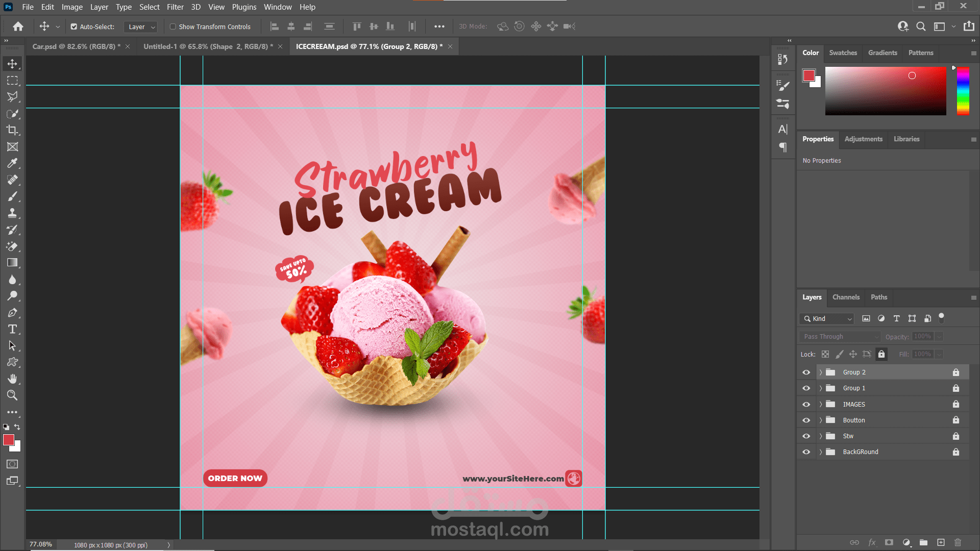This screenshot has height=551, width=980.
Task: Open the Auto-Select Layer dropdown
Action: click(x=141, y=27)
